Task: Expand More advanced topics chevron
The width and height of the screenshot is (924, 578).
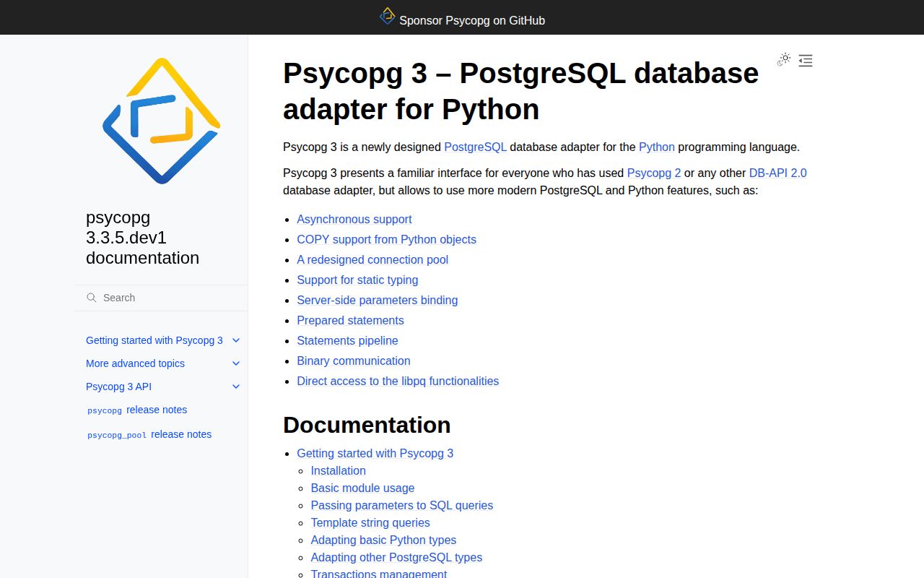Action: 235,363
